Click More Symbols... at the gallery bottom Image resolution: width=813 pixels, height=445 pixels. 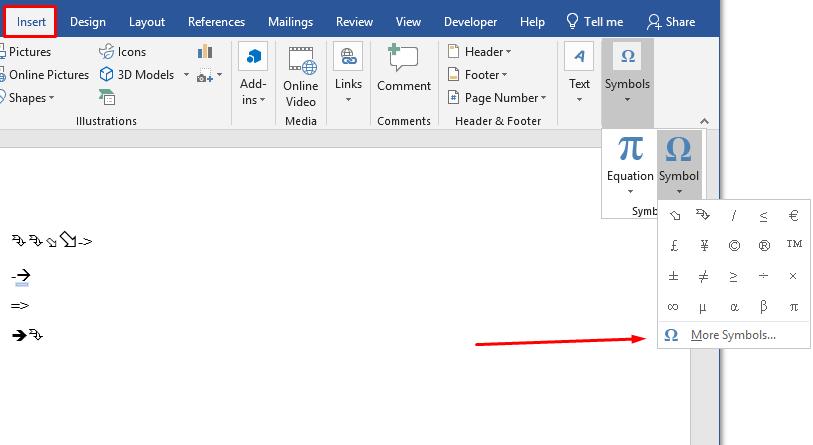coord(733,335)
